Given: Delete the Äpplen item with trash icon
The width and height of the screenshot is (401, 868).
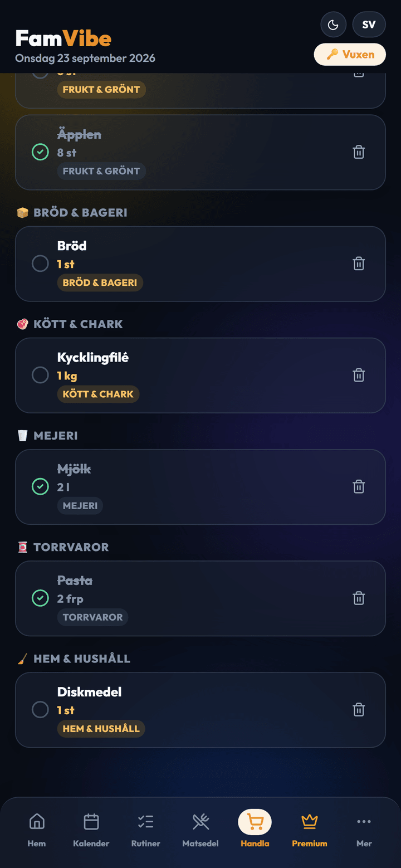Looking at the screenshot, I should click(359, 152).
